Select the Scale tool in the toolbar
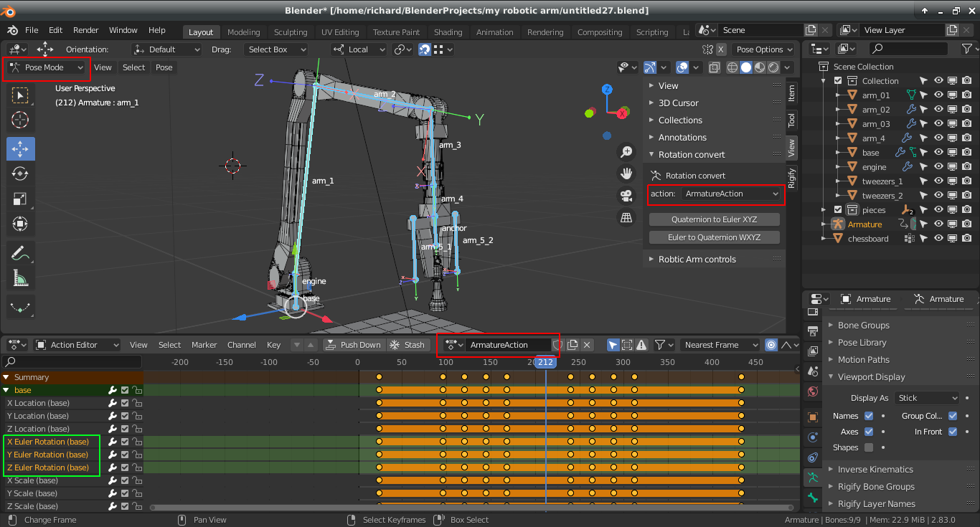The height and width of the screenshot is (527, 980). pos(19,199)
